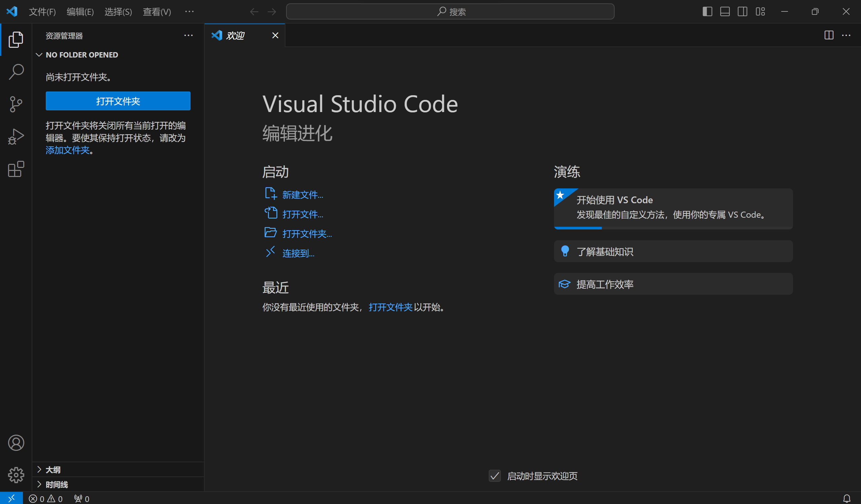Click the forwarded ports indicator showing 0
Screen dimensions: 861x504
coord(82,499)
